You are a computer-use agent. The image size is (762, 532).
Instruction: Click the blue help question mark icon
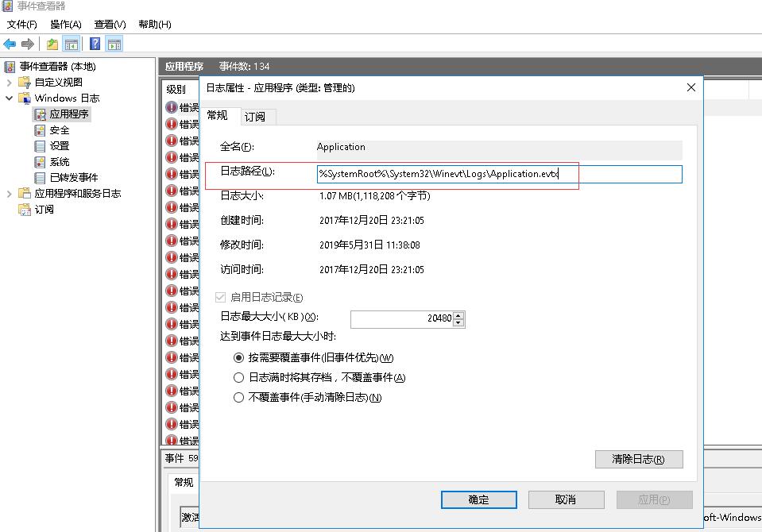95,44
